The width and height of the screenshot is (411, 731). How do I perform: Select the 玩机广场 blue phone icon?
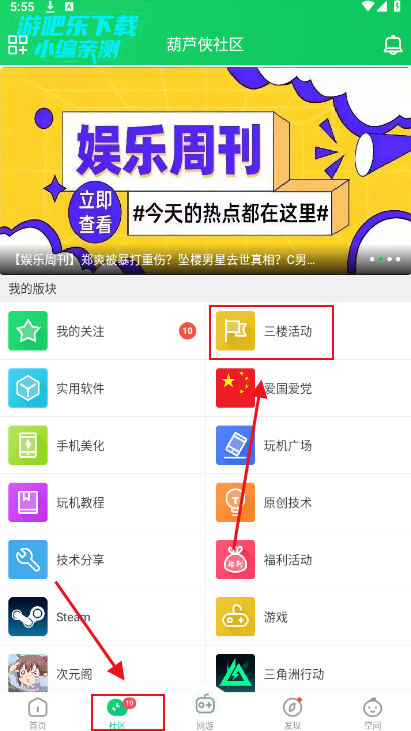point(235,445)
